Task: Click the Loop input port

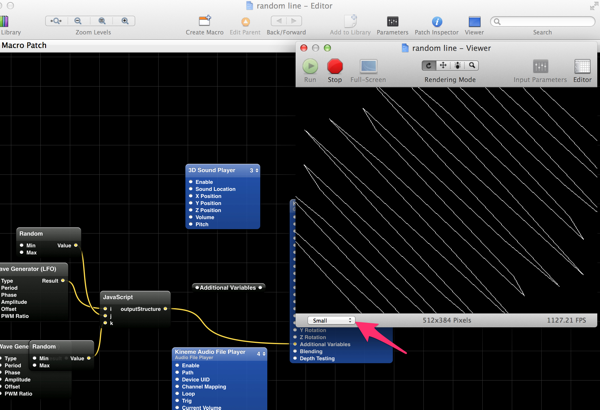Action: point(177,394)
